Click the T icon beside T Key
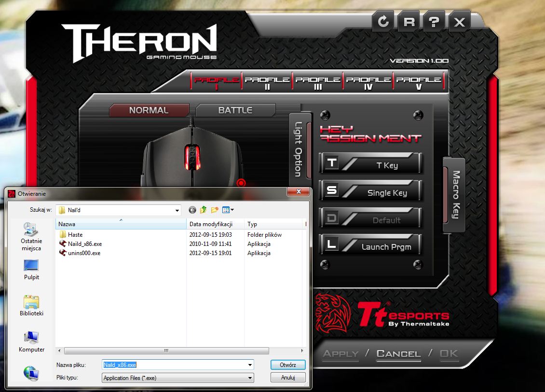Image resolution: width=545 pixels, height=392 pixels. pos(332,162)
